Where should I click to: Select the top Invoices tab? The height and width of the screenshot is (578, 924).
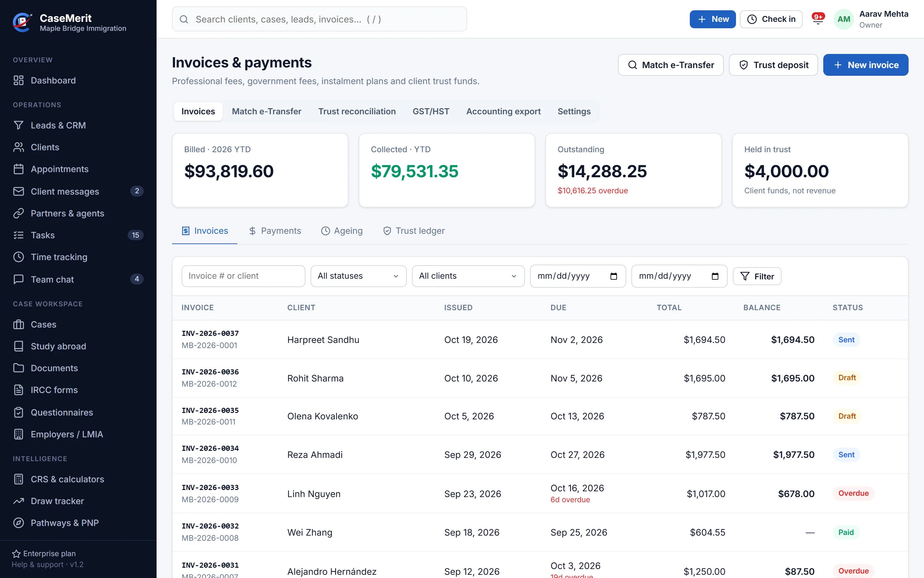point(198,111)
